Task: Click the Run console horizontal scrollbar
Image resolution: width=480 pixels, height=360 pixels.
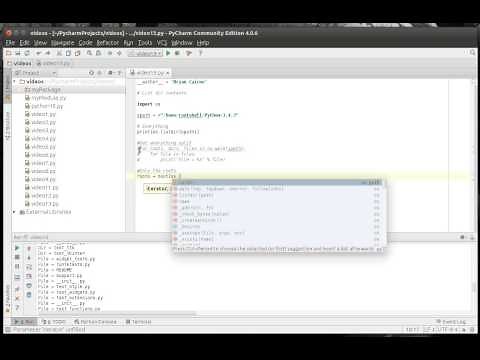Action: 117,313
